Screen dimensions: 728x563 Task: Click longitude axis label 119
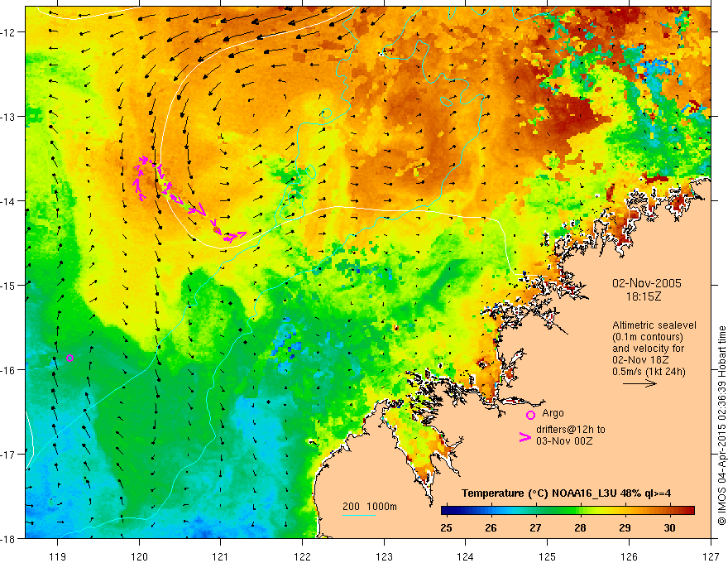tap(58, 556)
